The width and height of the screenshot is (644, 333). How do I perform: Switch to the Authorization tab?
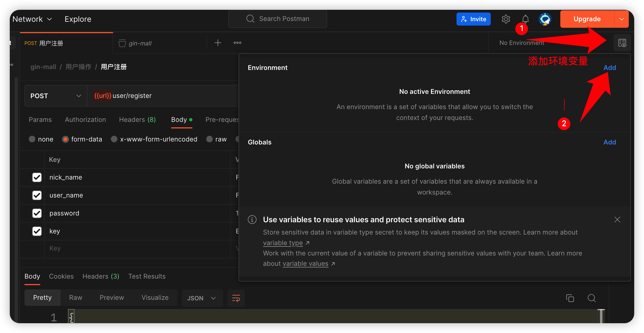pos(85,120)
